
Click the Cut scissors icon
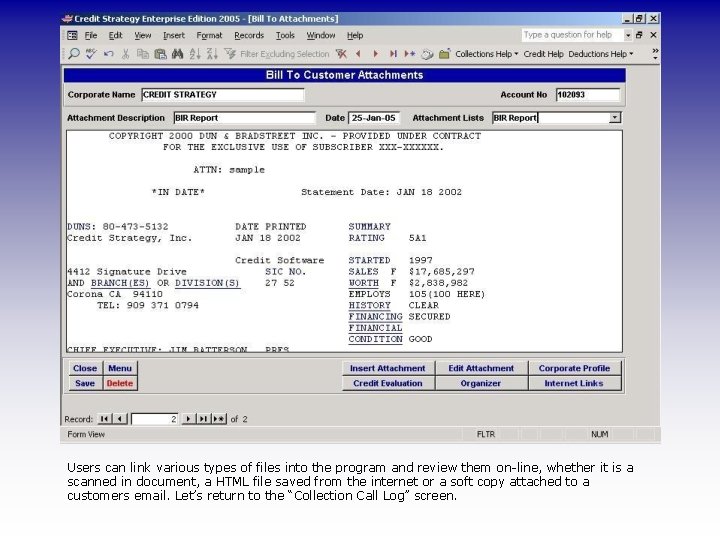click(125, 54)
